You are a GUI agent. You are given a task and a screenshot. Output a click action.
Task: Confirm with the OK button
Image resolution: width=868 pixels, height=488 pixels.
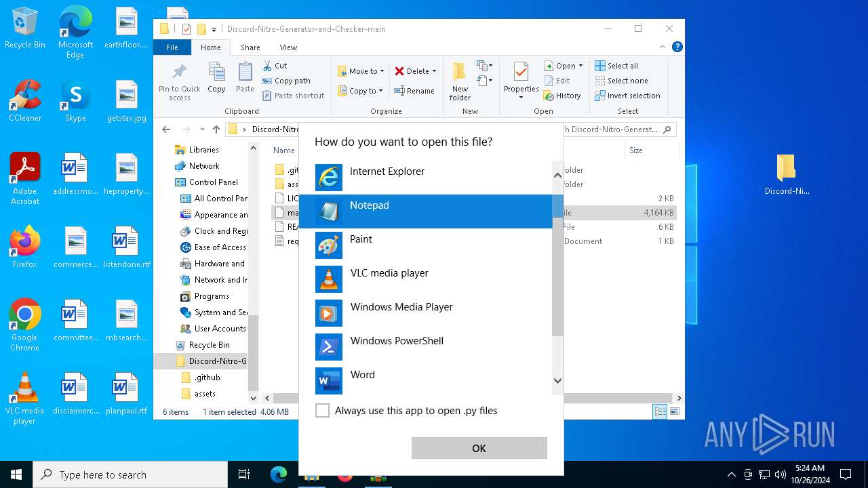tap(479, 448)
